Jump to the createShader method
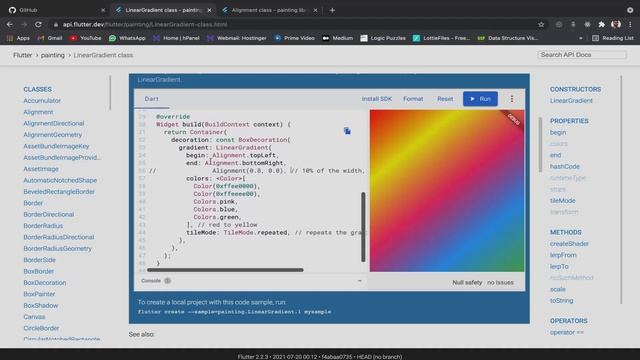 (569, 243)
